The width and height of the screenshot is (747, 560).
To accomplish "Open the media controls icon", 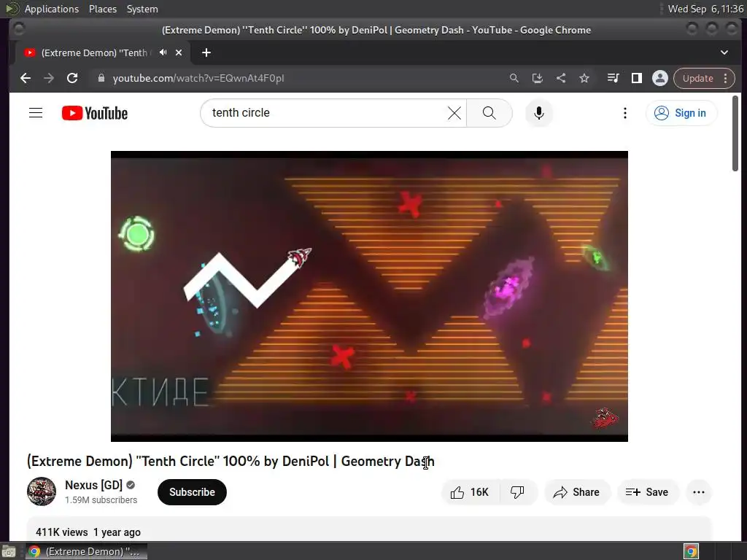I will tap(613, 78).
